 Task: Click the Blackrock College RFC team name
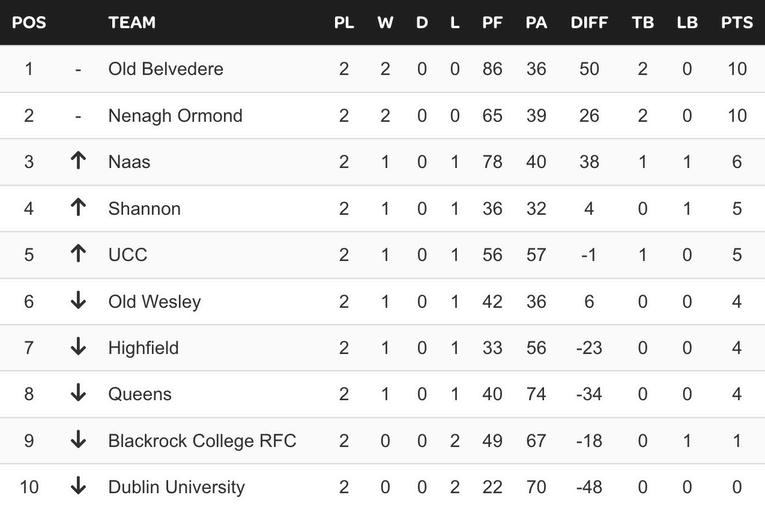202,441
